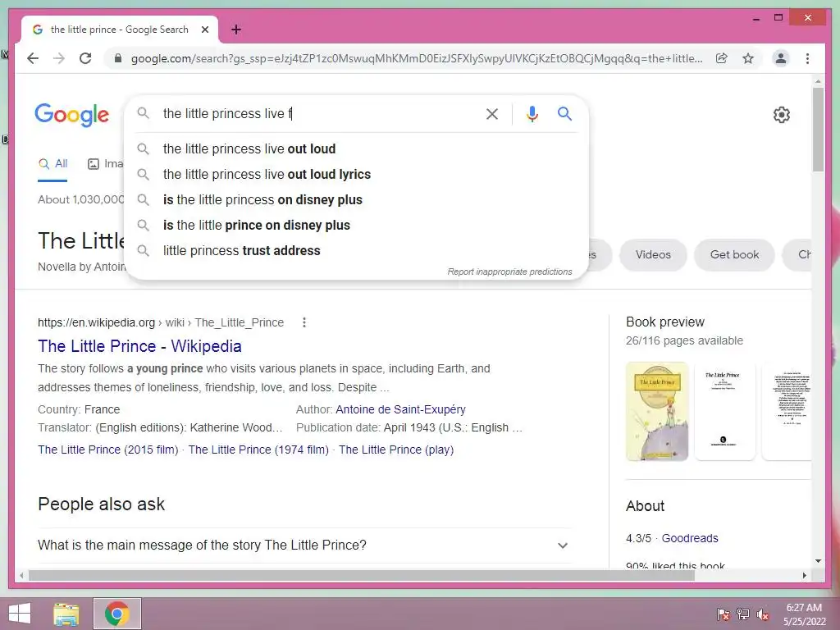Open Chrome three-dot menu
The width and height of the screenshot is (840, 630).
pos(807,58)
